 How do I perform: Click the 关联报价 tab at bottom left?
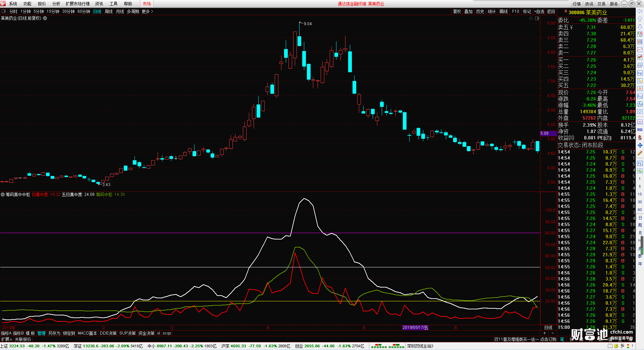pyautogui.click(x=23, y=339)
